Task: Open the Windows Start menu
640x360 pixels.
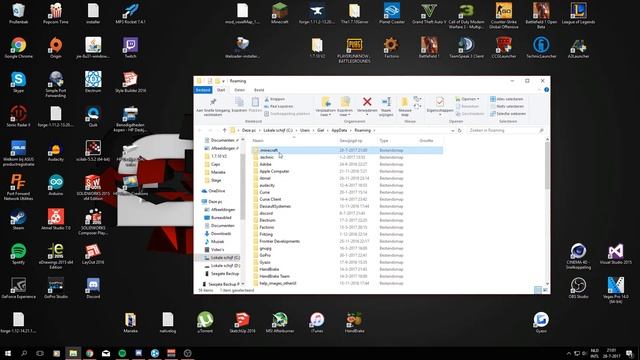Action: click(x=7, y=353)
